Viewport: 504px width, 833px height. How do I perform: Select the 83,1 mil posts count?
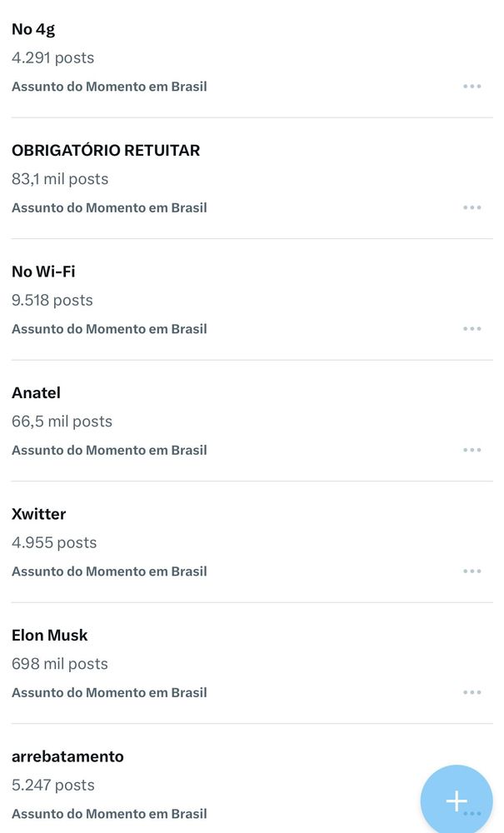pyautogui.click(x=60, y=179)
